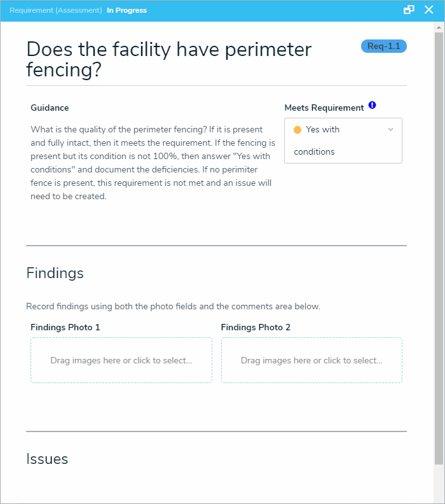This screenshot has height=504, width=445.
Task: Open the "Yes with conditions" select box
Action: (343, 141)
